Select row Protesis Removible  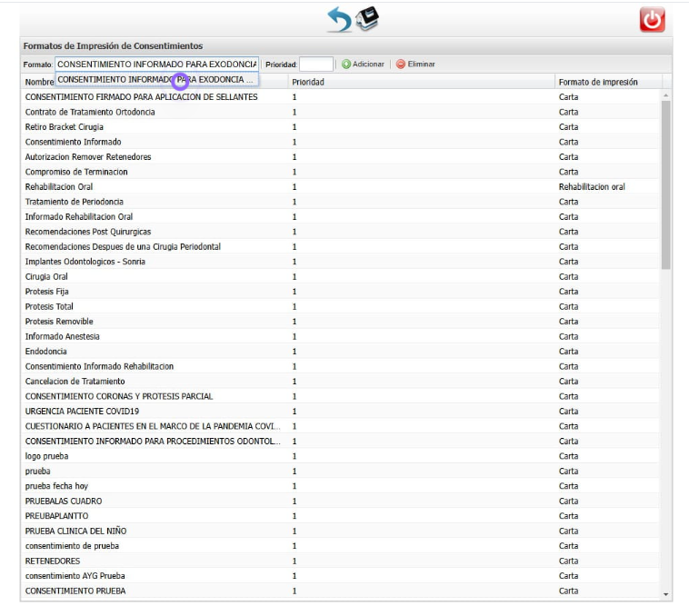(x=341, y=322)
